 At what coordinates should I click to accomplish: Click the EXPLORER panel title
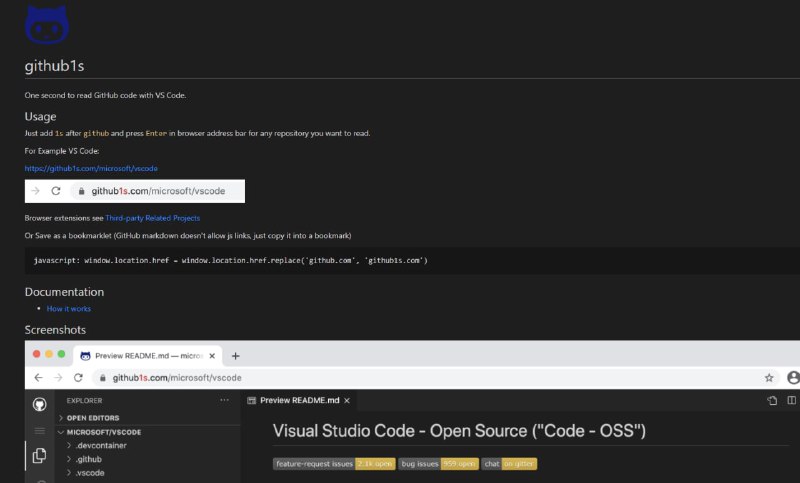coord(84,400)
